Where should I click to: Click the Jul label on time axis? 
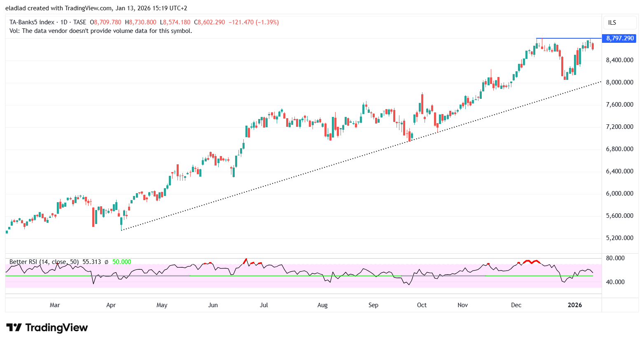[264, 305]
